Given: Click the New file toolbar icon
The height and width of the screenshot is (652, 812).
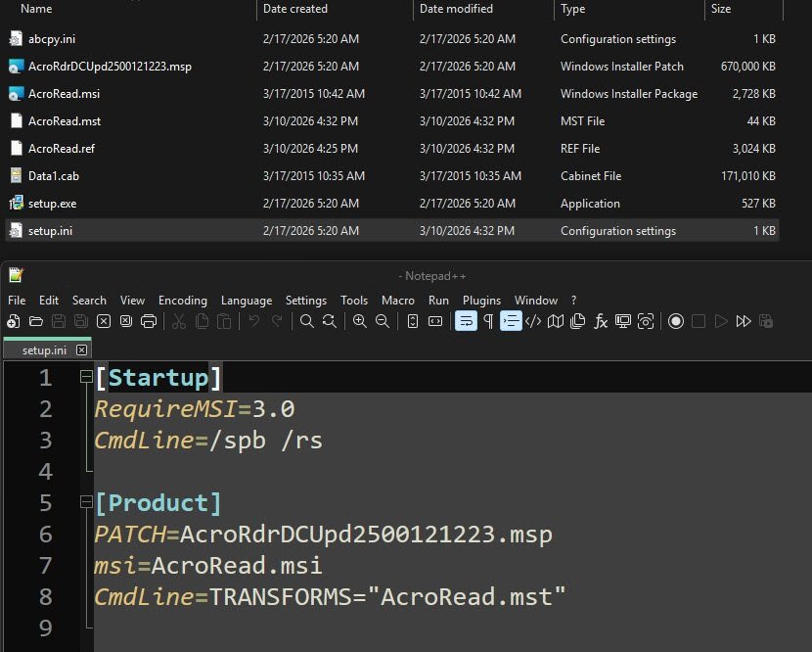Looking at the screenshot, I should (14, 321).
